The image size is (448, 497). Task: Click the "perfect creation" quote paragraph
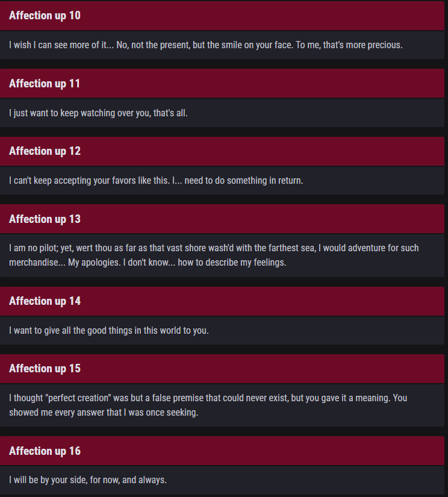(208, 405)
